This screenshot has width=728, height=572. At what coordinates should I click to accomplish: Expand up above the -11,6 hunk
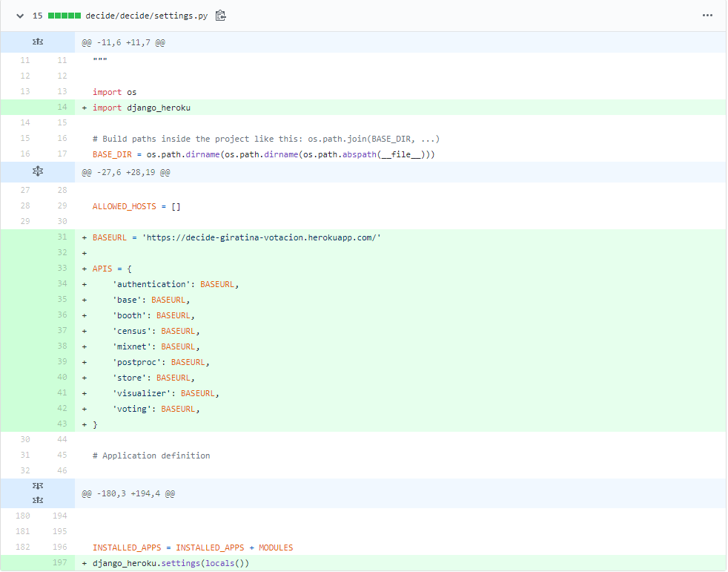coord(38,42)
